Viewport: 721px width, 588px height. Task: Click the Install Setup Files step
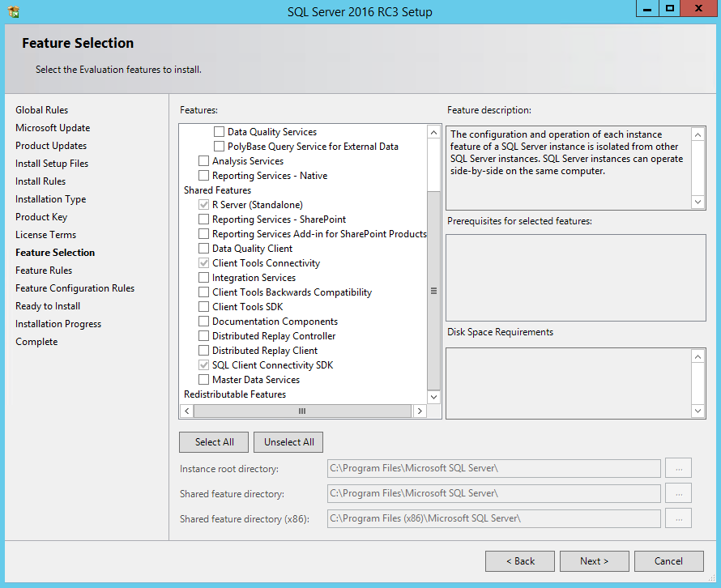52,164
